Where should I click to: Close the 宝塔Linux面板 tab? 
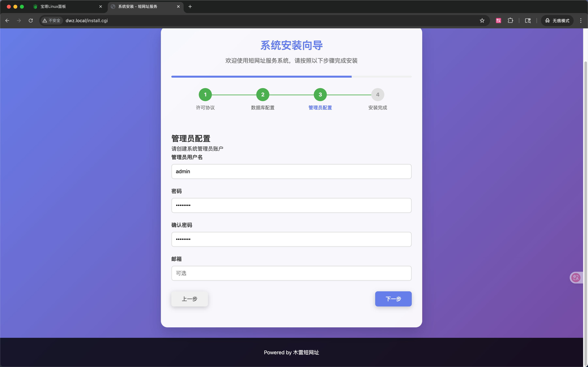(x=101, y=7)
